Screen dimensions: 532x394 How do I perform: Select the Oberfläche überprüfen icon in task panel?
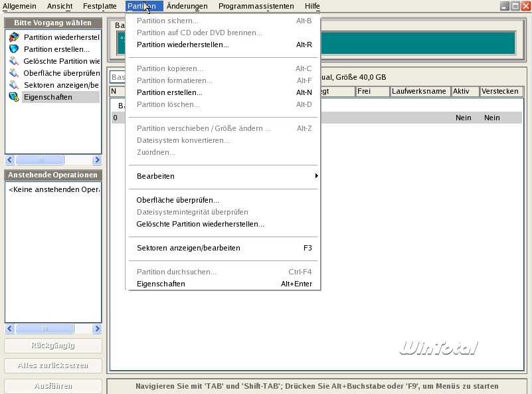click(x=14, y=73)
